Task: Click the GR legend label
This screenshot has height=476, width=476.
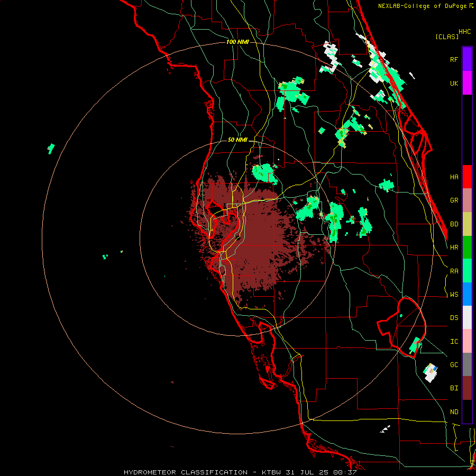Action: click(x=454, y=200)
